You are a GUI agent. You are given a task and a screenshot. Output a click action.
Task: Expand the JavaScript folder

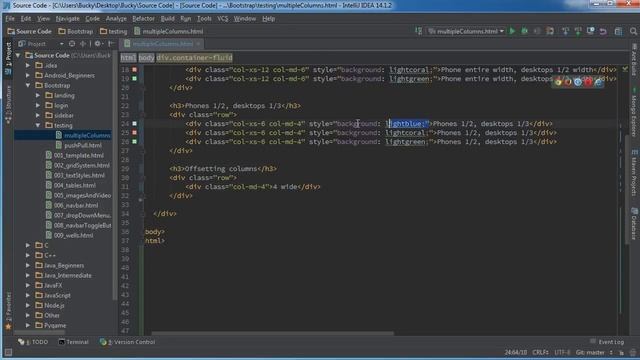coord(28,295)
